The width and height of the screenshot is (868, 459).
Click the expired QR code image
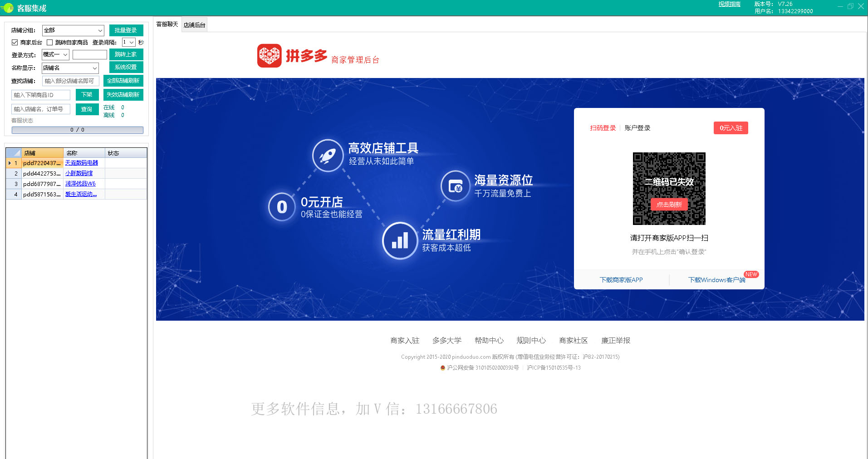click(669, 189)
